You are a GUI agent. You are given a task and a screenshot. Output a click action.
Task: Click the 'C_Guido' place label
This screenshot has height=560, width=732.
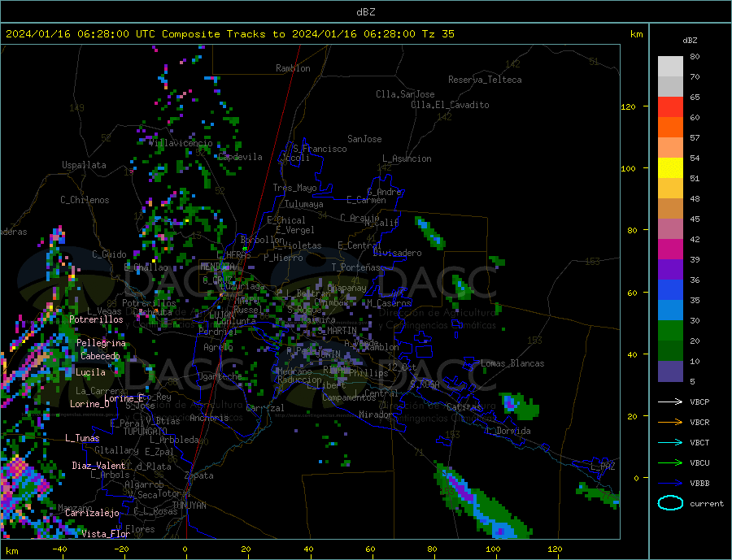pos(109,254)
